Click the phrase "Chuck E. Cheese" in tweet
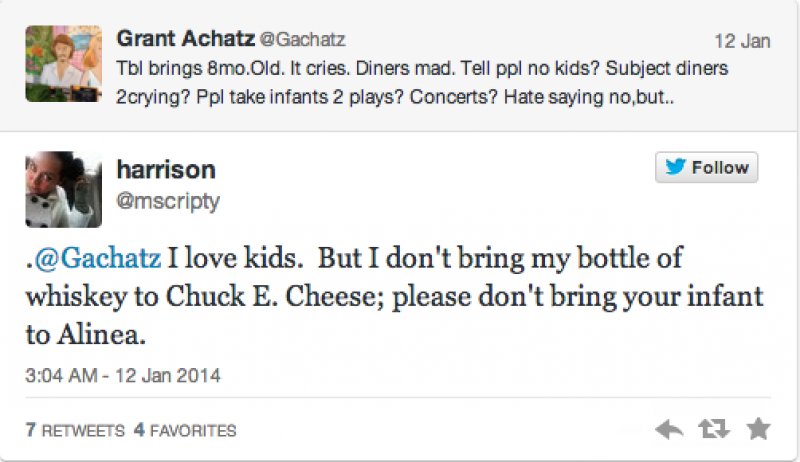The height and width of the screenshot is (462, 800). click(x=296, y=297)
